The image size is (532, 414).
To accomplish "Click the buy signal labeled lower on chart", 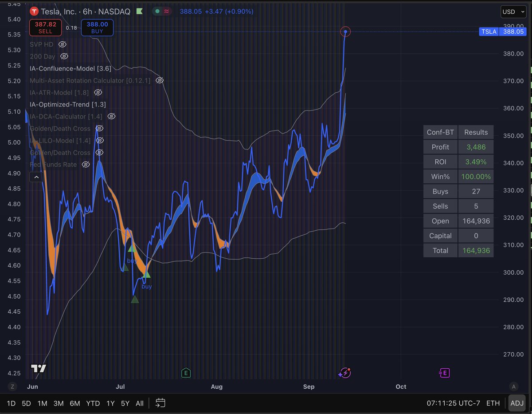I will click(x=146, y=287).
